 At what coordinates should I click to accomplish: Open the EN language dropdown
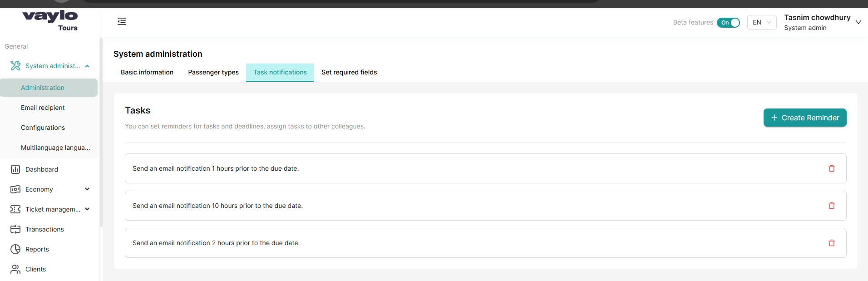coord(761,22)
